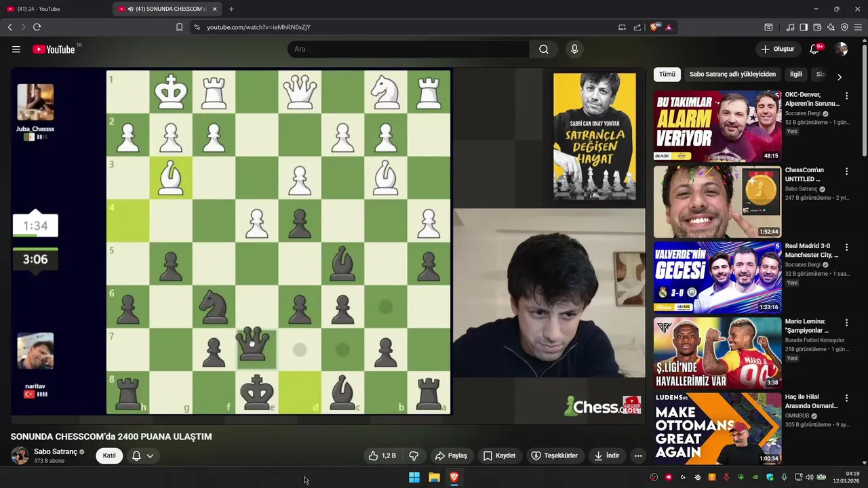Switch to the '(41) 24 - YouTube' tab
This screenshot has width=868, height=488.
(x=54, y=9)
